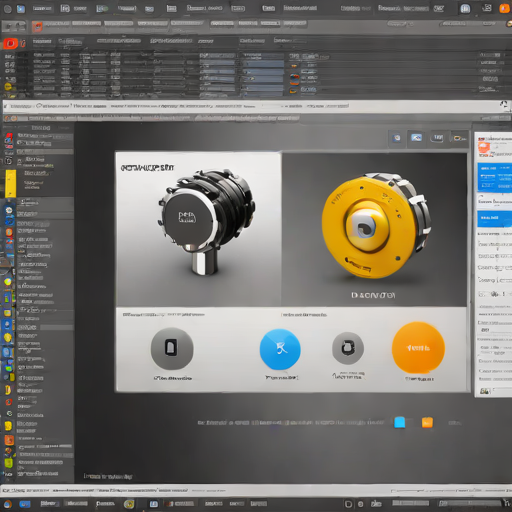Open the round orange browser icon in the taskbar
512x512 pixels.
pos(7,504)
